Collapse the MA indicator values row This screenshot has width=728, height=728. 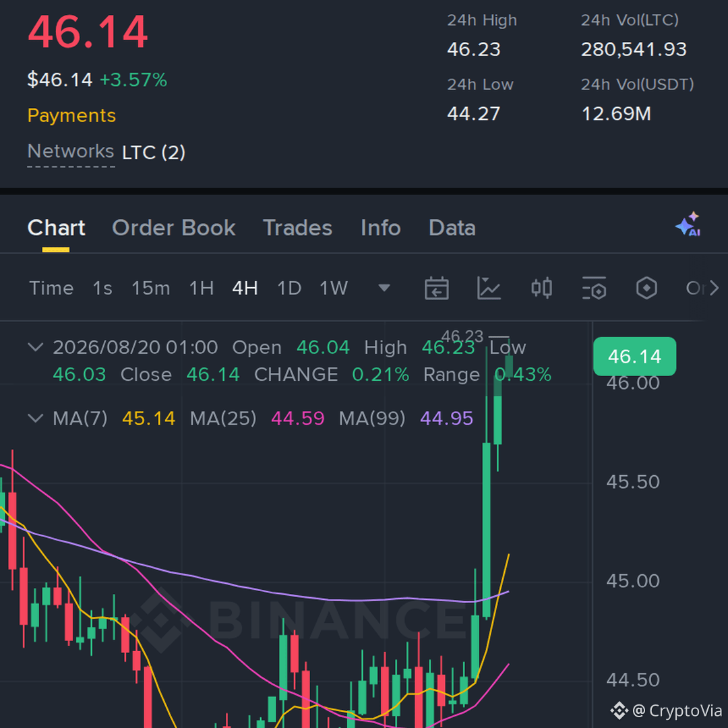tap(36, 418)
